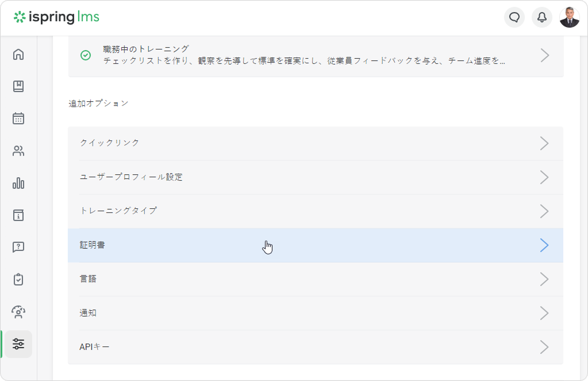This screenshot has width=588, height=381.
Task: Open the user avatar profile menu
Action: (x=569, y=17)
